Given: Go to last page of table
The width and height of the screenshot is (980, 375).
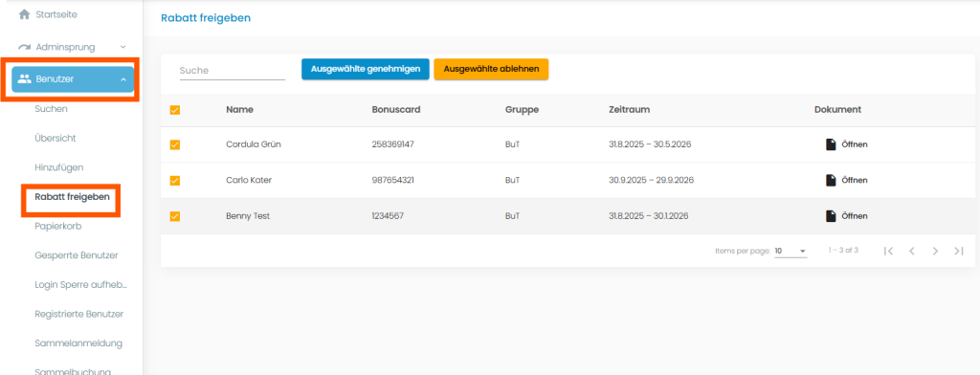Looking at the screenshot, I should [x=959, y=251].
